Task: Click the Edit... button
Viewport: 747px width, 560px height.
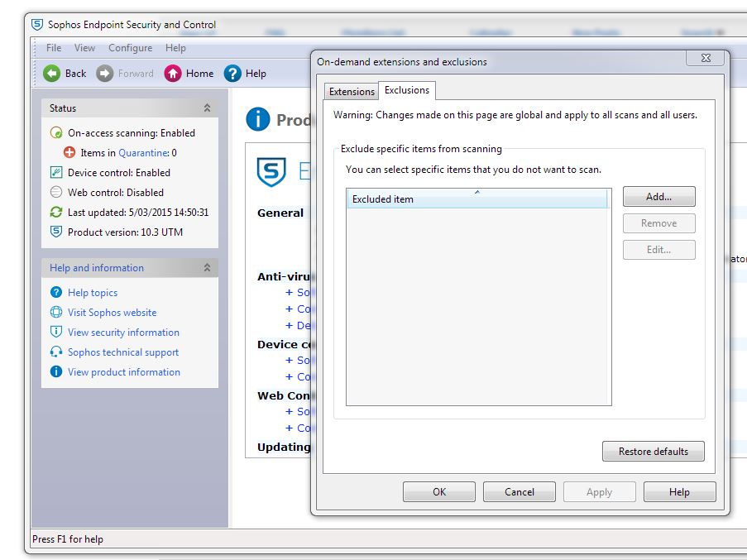Action: pos(658,250)
